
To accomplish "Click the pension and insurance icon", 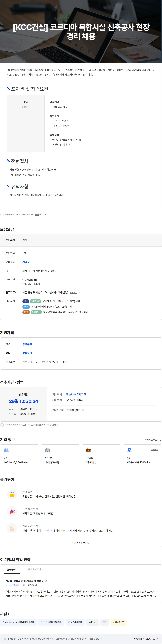I will coord(12,494).
